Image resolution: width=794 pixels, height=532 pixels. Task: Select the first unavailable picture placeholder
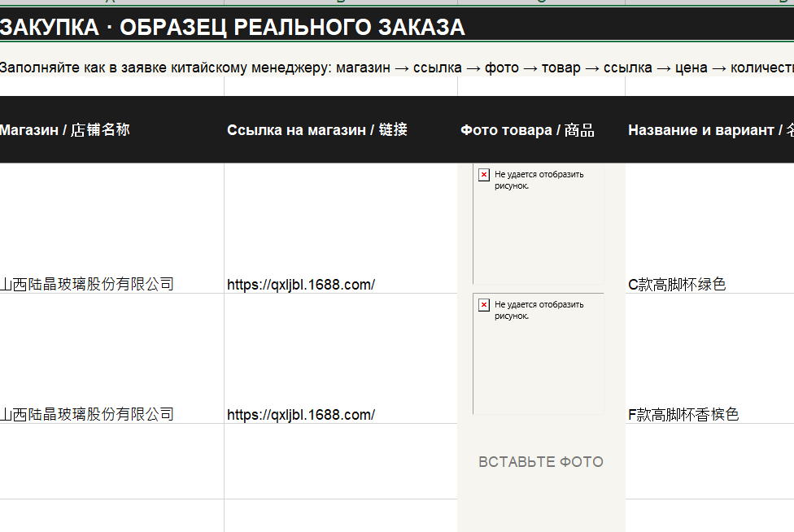[x=539, y=224]
